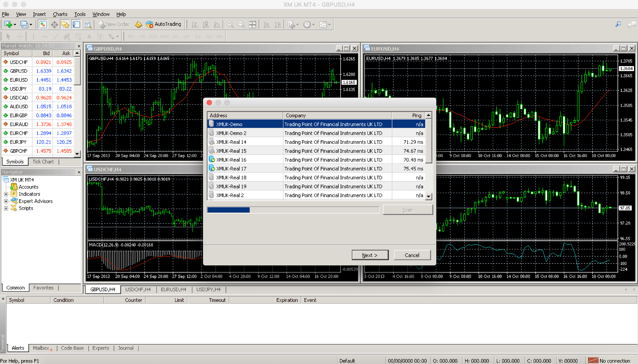
Task: Expand the Scripts node in Navigator
Action: pos(6,208)
